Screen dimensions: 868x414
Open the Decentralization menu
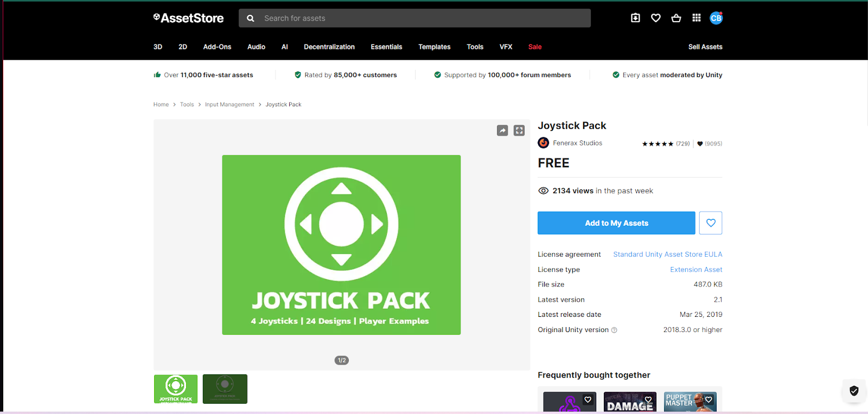pos(329,47)
